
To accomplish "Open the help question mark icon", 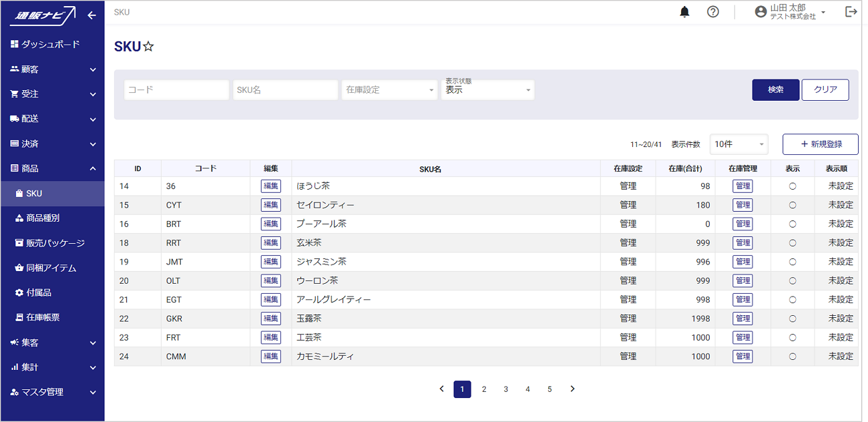I will click(x=713, y=12).
